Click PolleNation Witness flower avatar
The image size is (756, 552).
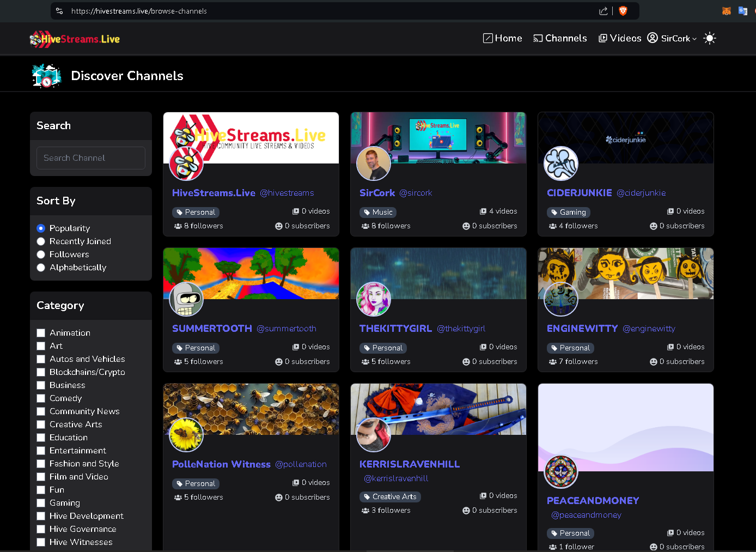click(x=186, y=435)
